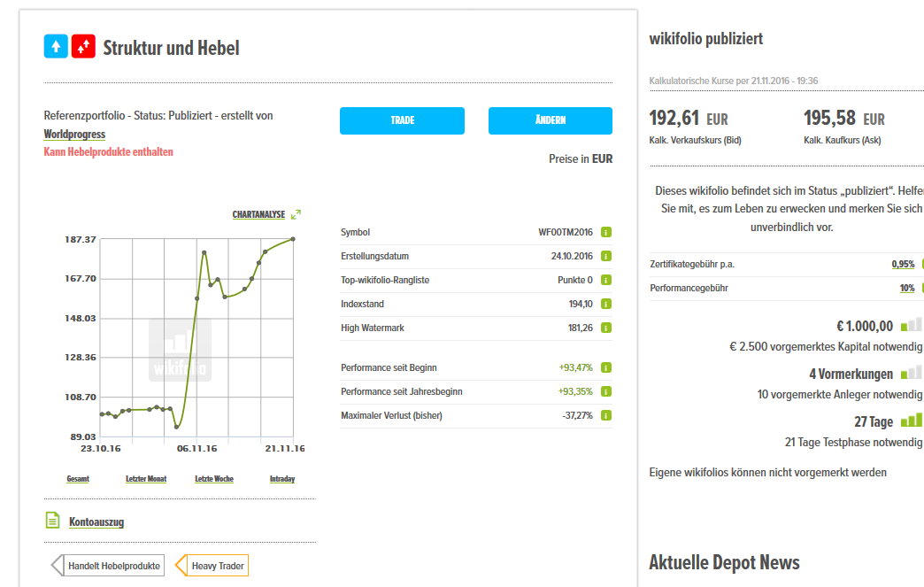Switch chart range to Gesamt
The image size is (924, 587).
click(78, 479)
